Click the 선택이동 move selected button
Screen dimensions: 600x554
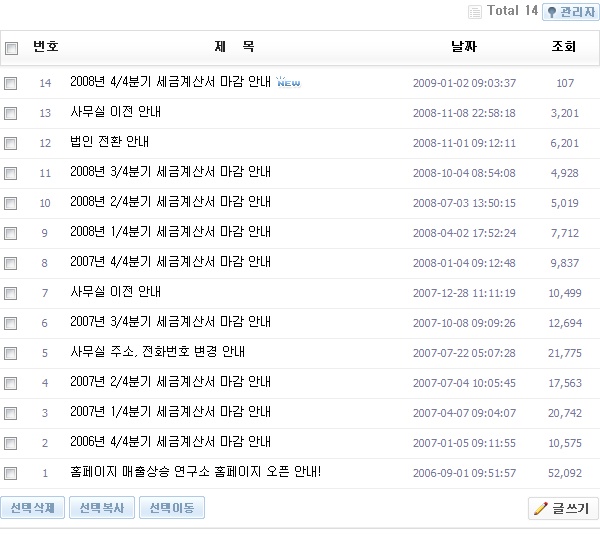point(172,508)
